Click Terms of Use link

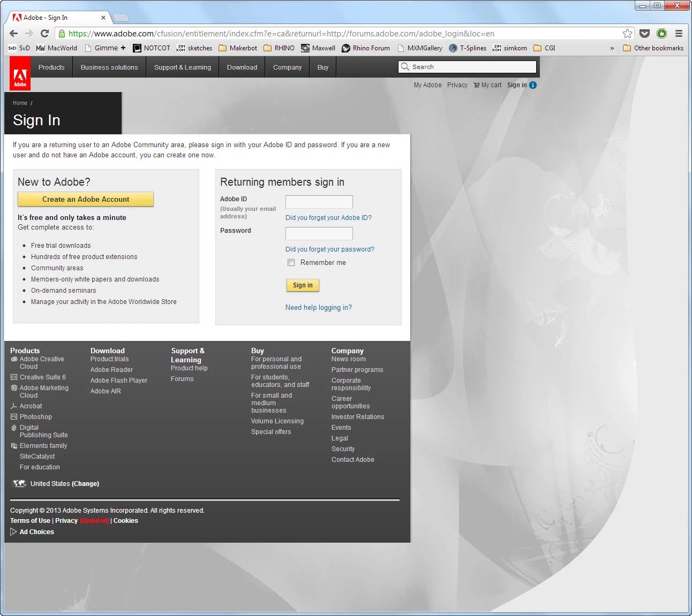click(x=30, y=521)
